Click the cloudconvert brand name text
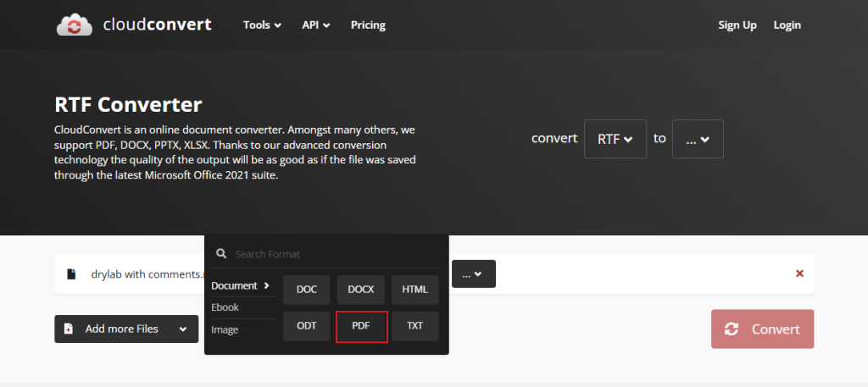The height and width of the screenshot is (387, 868). point(157,25)
